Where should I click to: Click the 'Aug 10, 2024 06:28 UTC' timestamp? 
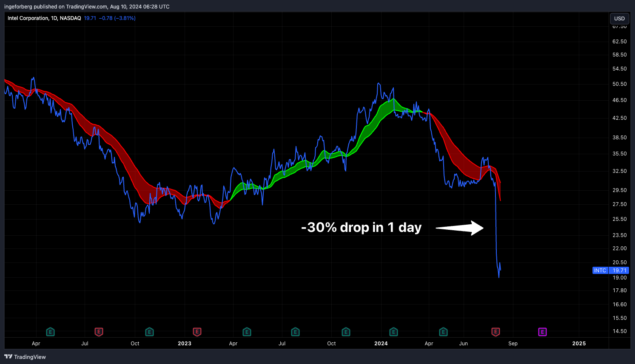pos(140,6)
